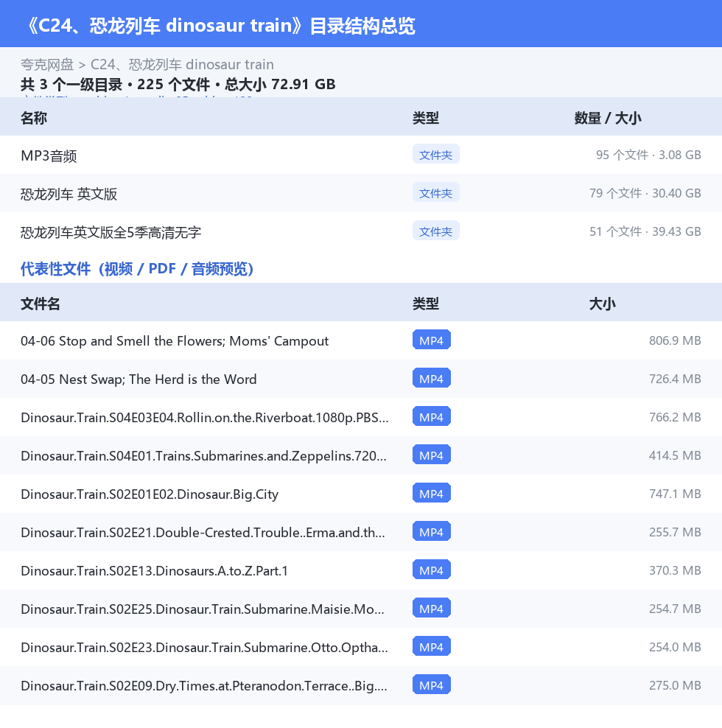This screenshot has width=722, height=728.
Task: Select the 95 个文件 · 3.08 GB value
Action: pos(648,155)
